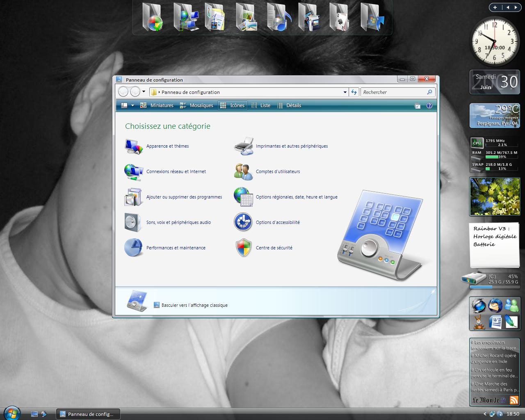Screen dimensions: 525x420
Task: Open the dock folder with pictures
Action: pyautogui.click(x=247, y=17)
